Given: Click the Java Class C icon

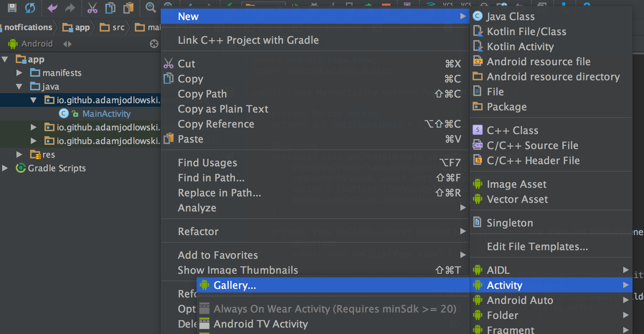Looking at the screenshot, I should (478, 16).
